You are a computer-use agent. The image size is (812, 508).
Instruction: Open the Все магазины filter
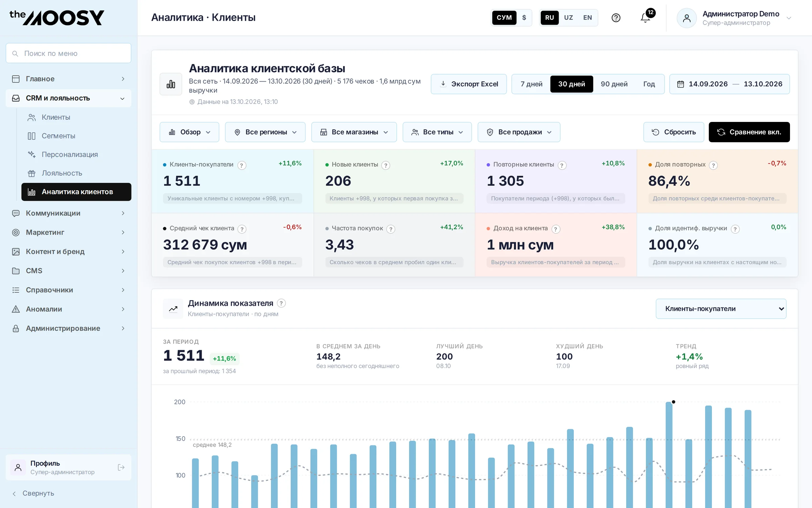[354, 132]
